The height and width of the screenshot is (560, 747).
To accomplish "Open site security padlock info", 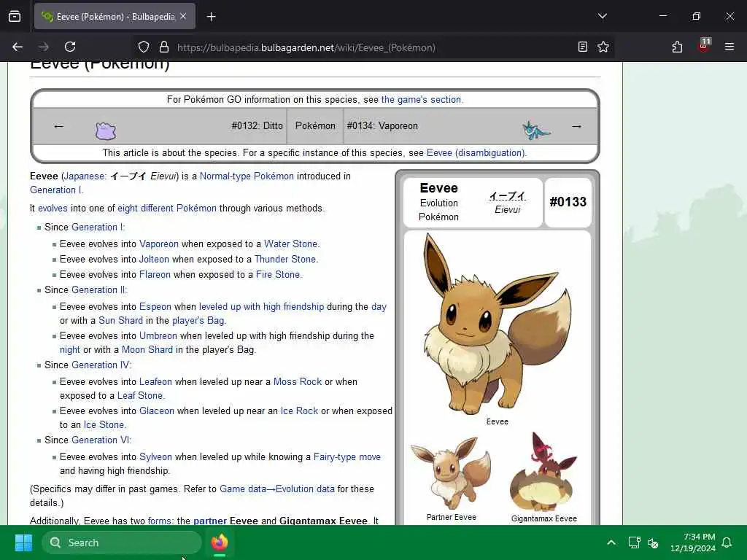I will tap(164, 47).
